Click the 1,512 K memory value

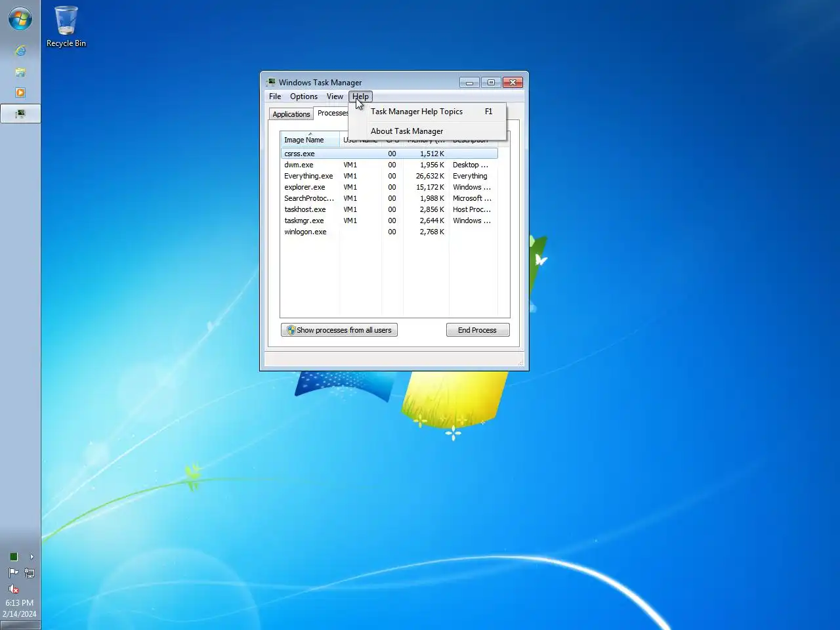pos(432,154)
